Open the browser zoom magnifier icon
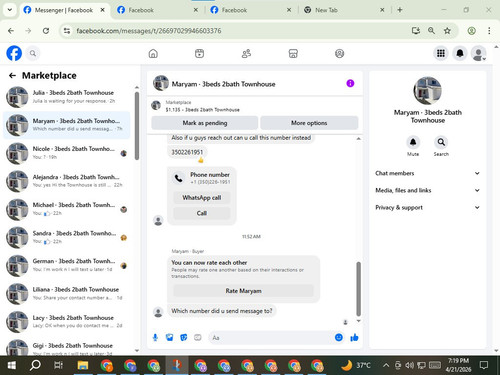500x375 pixels. (431, 31)
